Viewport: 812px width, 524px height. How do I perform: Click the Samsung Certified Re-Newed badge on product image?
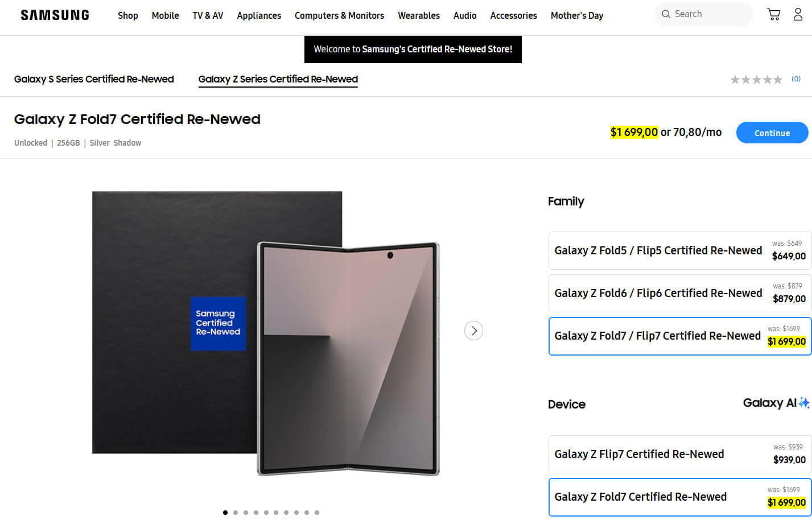(218, 323)
